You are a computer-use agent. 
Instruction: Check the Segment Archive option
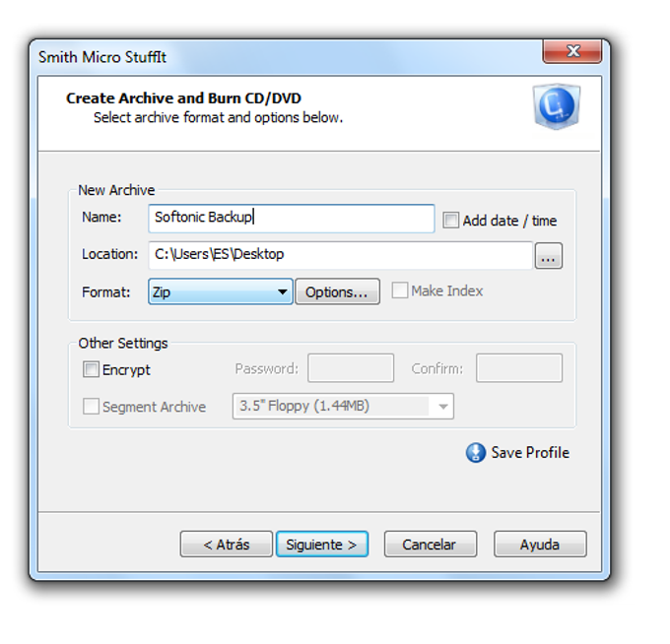[91, 407]
